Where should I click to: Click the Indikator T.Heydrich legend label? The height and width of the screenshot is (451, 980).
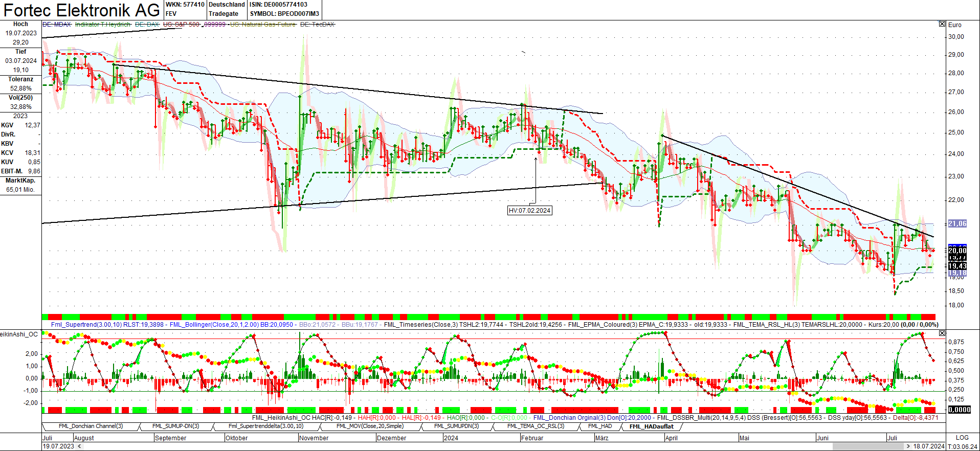[x=103, y=25]
